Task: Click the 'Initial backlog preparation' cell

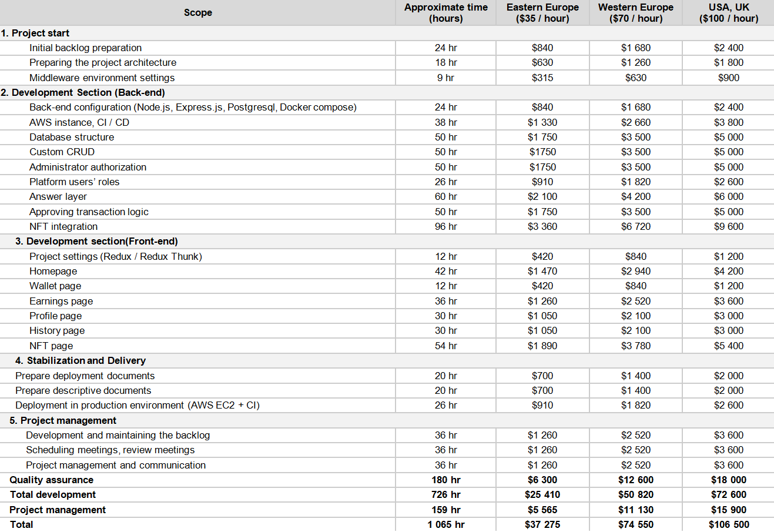Action: [x=85, y=48]
